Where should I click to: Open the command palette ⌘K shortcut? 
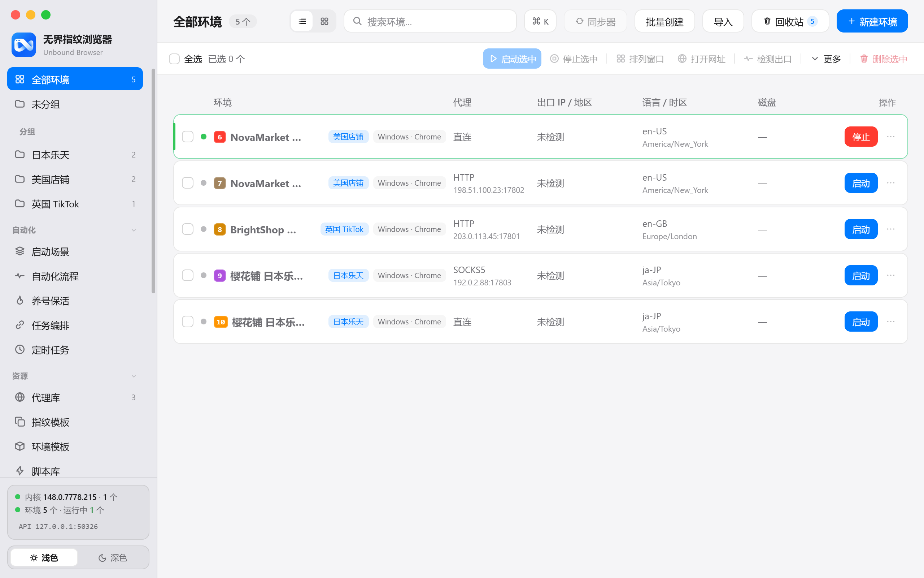pyautogui.click(x=540, y=21)
